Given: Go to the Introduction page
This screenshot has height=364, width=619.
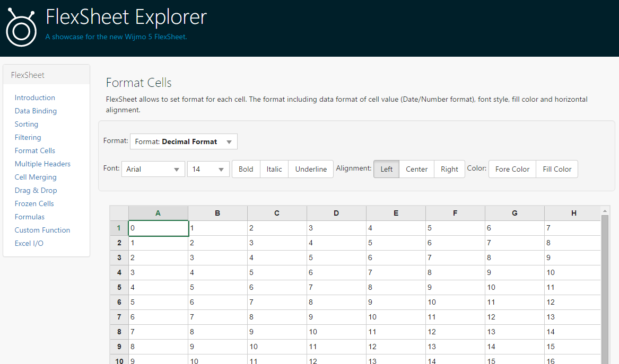Looking at the screenshot, I should [x=34, y=98].
